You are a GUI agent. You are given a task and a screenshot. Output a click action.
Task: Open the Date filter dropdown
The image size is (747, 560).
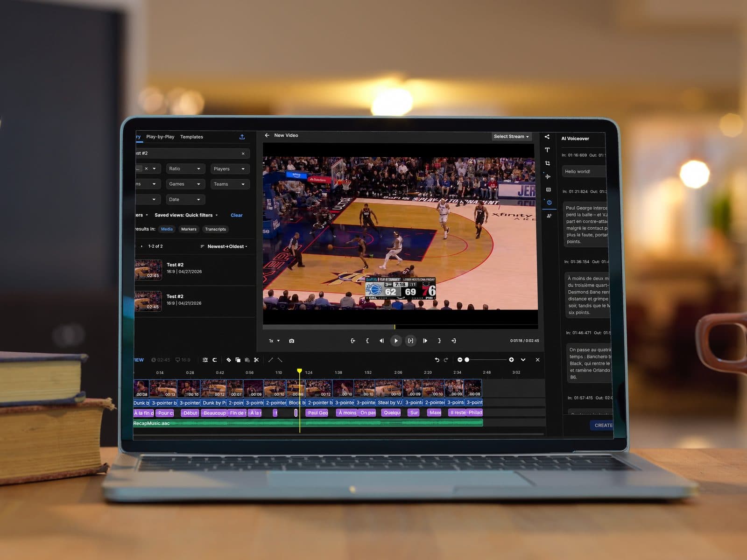click(x=185, y=199)
